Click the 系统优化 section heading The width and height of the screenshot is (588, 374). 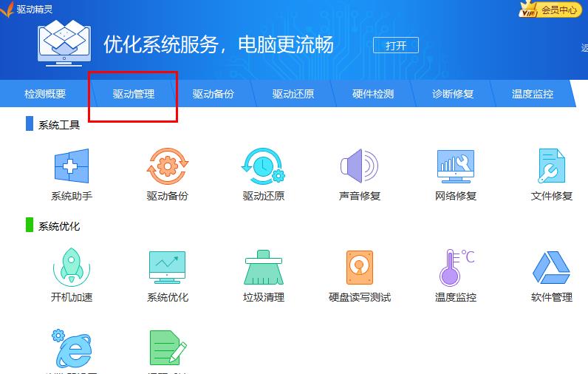coord(59,226)
